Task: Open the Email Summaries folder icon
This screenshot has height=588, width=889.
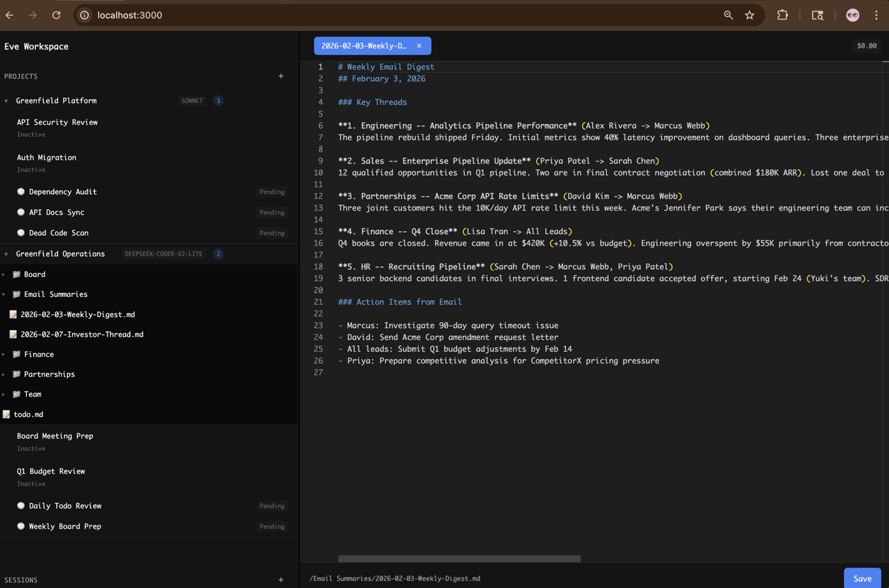Action: point(16,294)
